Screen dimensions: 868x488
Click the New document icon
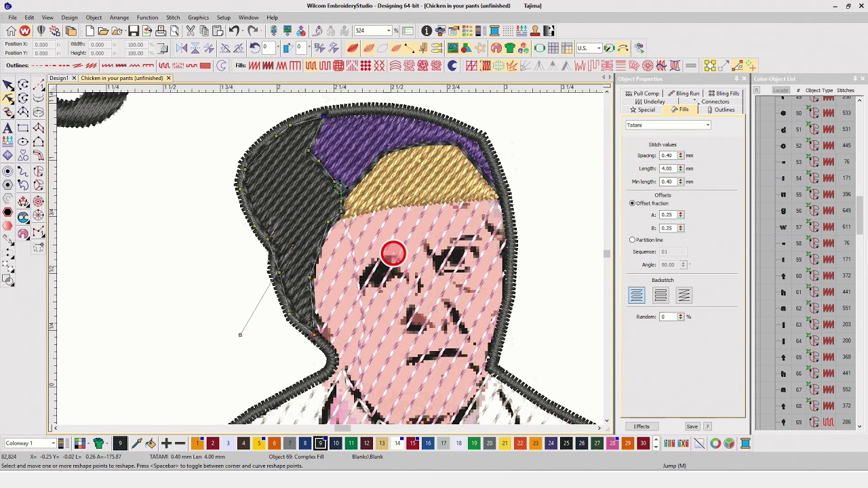pyautogui.click(x=90, y=30)
